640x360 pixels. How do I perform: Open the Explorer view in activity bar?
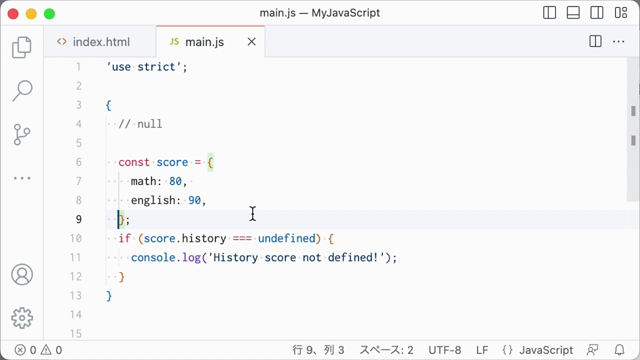coord(22,47)
